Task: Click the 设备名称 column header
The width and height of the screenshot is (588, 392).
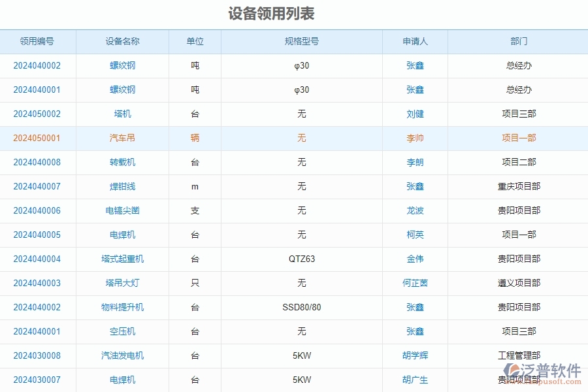Action: point(122,41)
